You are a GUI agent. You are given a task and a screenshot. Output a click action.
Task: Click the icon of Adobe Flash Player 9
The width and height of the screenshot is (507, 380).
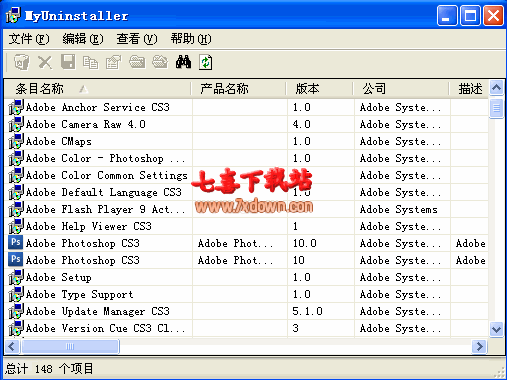pyautogui.click(x=16, y=209)
